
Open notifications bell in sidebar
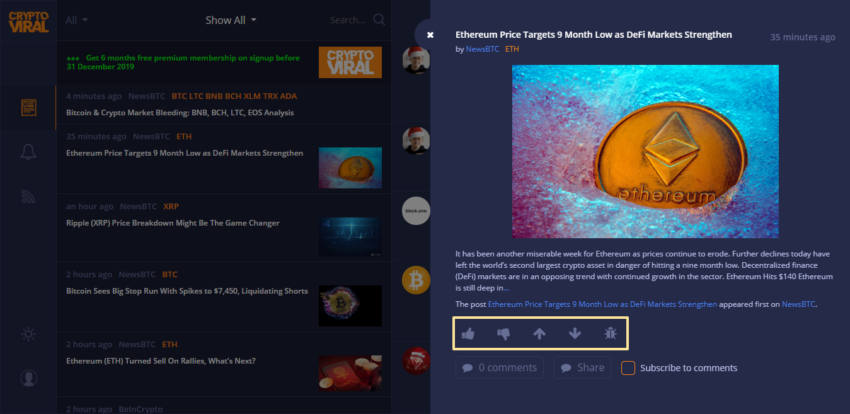click(29, 151)
